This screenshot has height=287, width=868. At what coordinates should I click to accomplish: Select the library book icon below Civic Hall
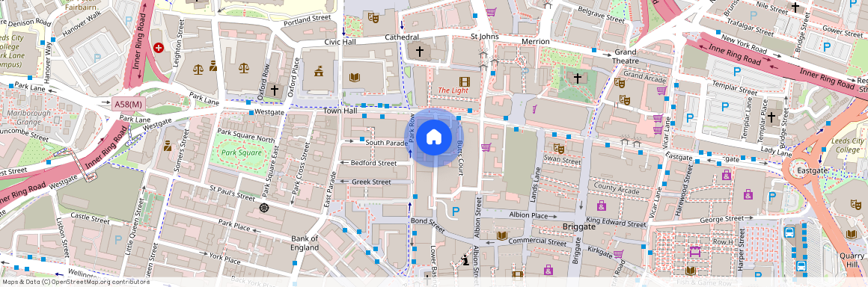pos(354,78)
